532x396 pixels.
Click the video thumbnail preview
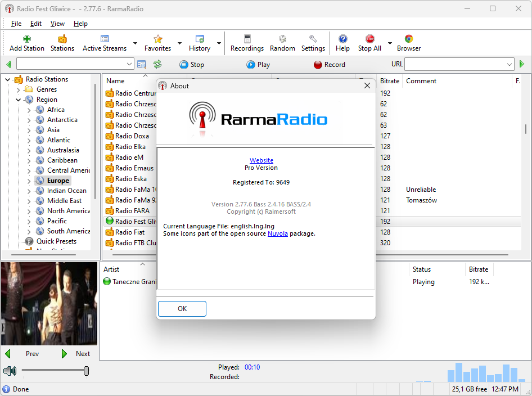pos(49,304)
